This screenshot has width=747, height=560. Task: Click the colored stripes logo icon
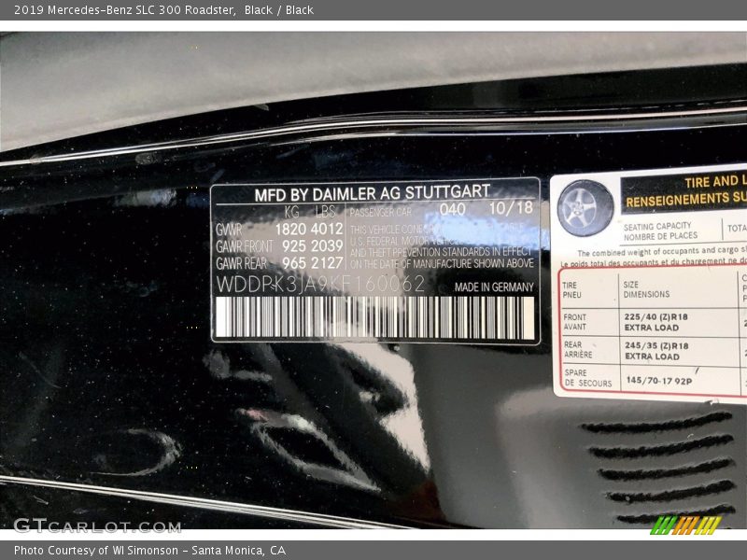click(x=686, y=525)
